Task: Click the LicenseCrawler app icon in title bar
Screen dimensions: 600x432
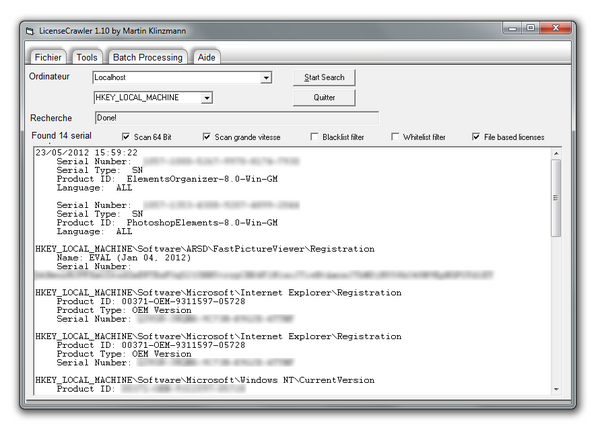Action: point(30,31)
